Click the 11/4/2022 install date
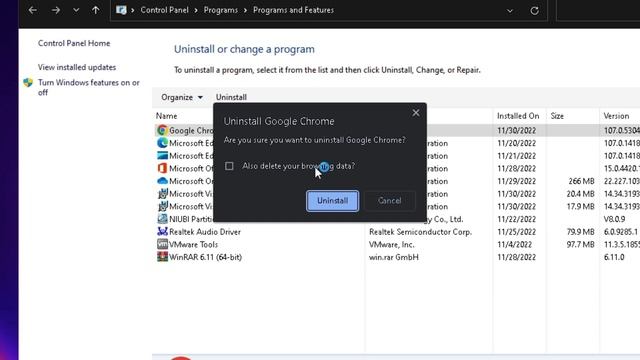Image resolution: width=640 pixels, height=360 pixels. click(x=514, y=244)
